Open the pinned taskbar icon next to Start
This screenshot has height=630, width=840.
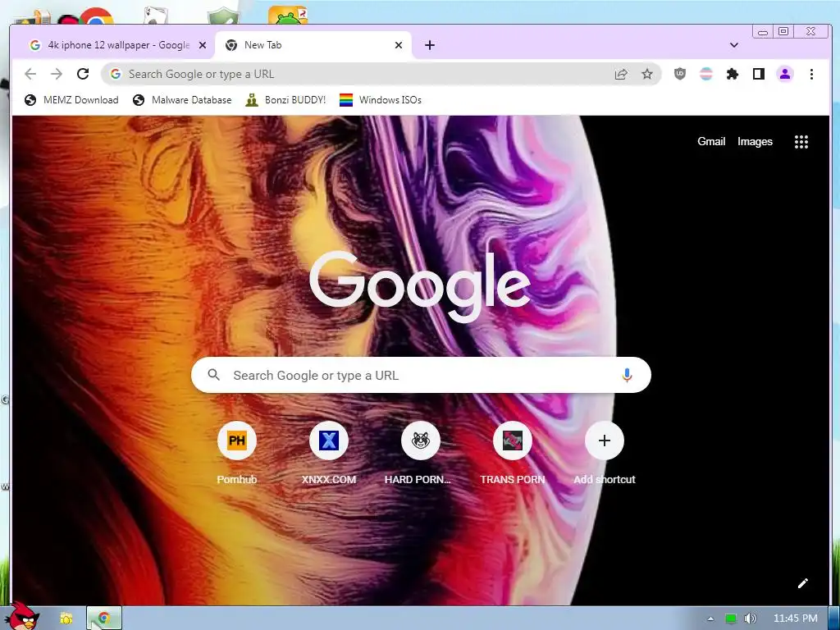66,619
